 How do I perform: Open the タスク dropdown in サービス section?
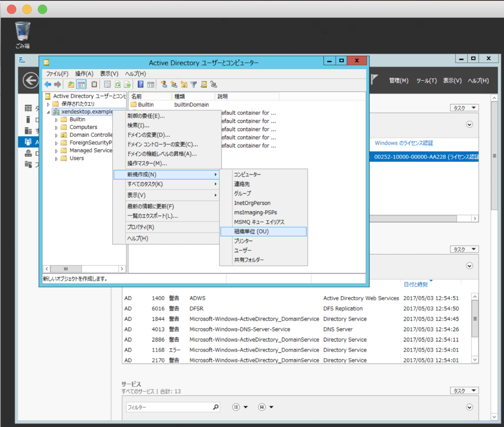pyautogui.click(x=464, y=391)
